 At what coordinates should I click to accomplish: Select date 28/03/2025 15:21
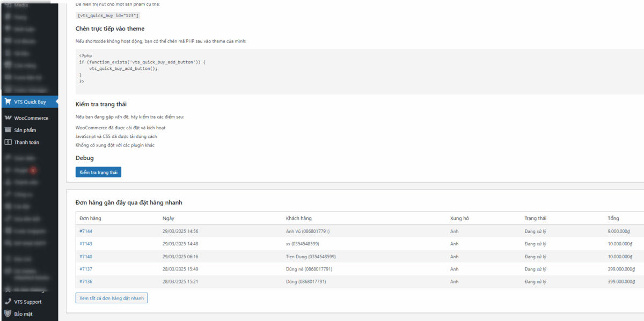(180, 281)
